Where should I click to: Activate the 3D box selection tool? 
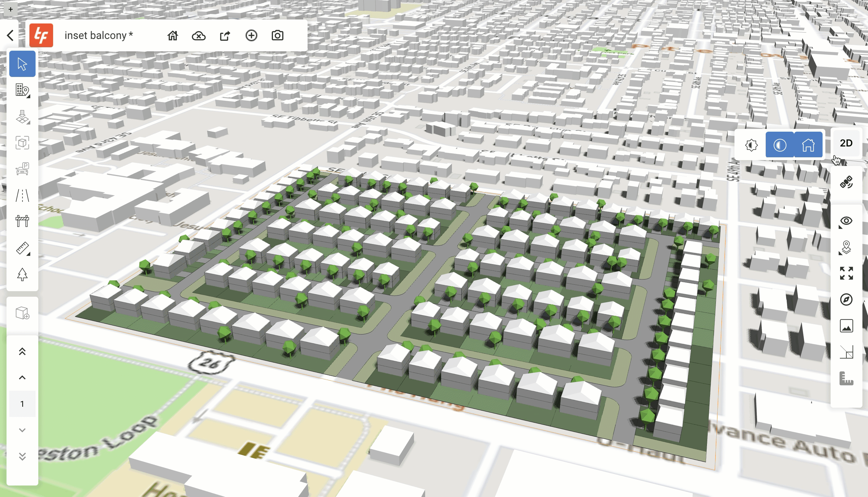[x=22, y=143]
